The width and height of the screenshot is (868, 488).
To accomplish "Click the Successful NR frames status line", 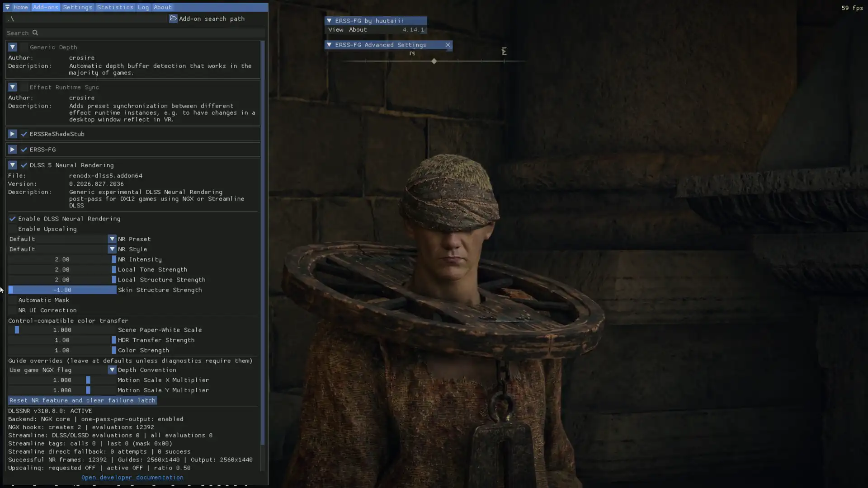I will [x=130, y=460].
